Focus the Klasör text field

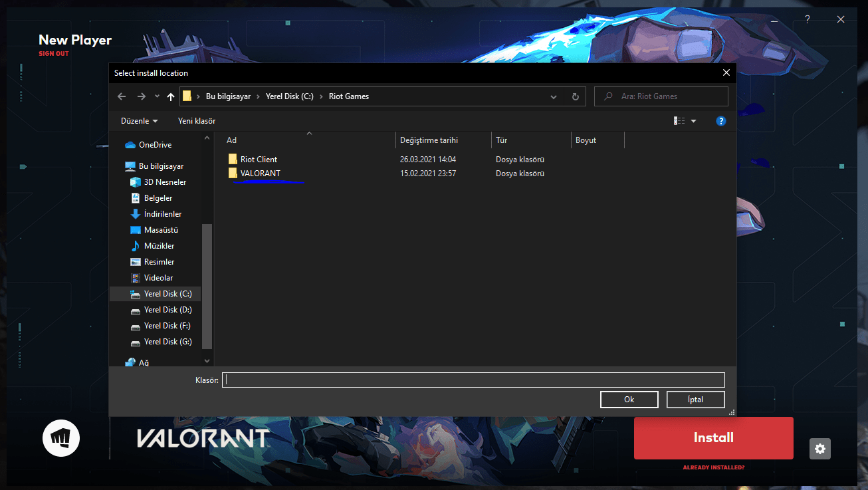pos(473,380)
